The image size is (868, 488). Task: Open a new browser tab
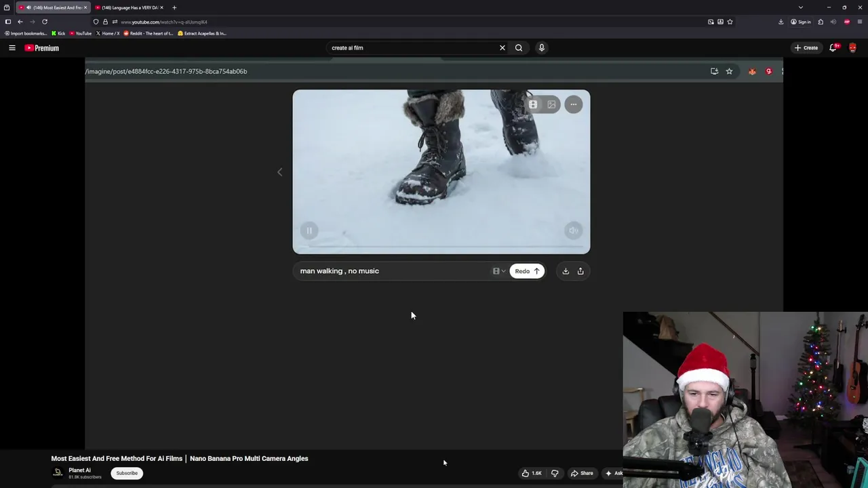tap(174, 7)
